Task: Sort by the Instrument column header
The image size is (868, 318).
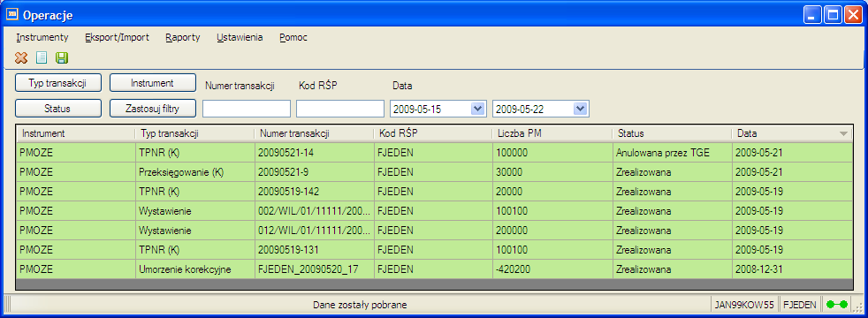Action: point(76,133)
